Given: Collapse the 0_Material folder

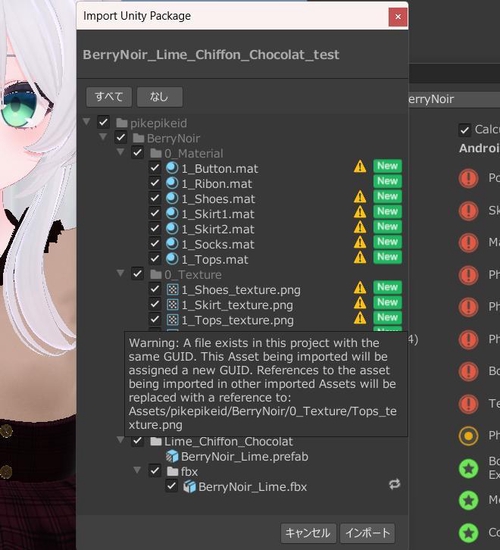Looking at the screenshot, I should click(x=120, y=152).
